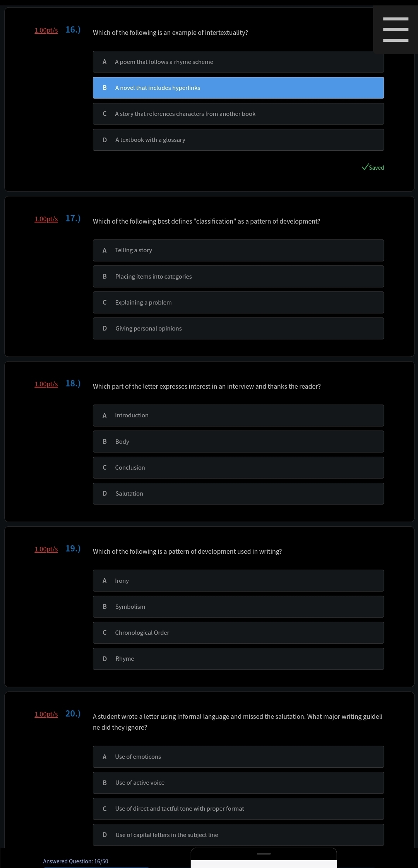
Task: Choose 'Use of emoticons' for question 20
Action: pos(238,756)
